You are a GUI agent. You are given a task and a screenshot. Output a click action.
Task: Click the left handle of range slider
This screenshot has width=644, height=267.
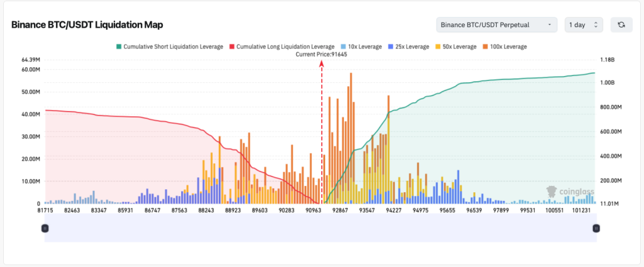[x=45, y=229]
